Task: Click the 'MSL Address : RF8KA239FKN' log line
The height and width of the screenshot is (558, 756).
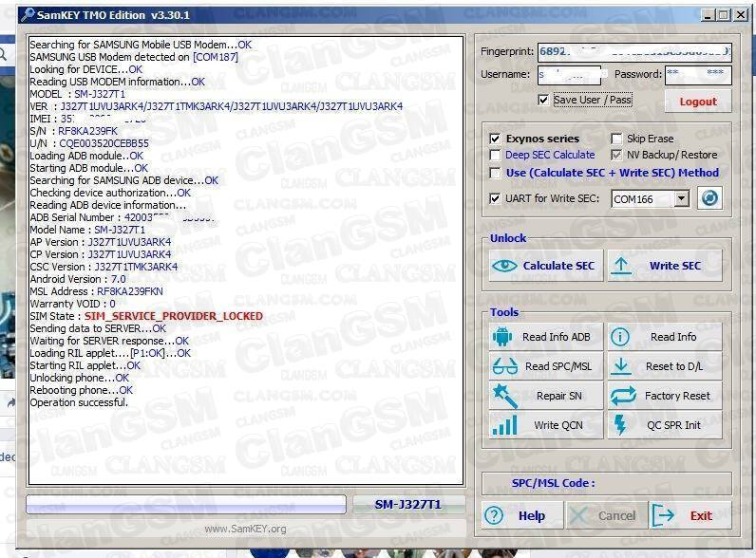Action: pyautogui.click(x=97, y=291)
